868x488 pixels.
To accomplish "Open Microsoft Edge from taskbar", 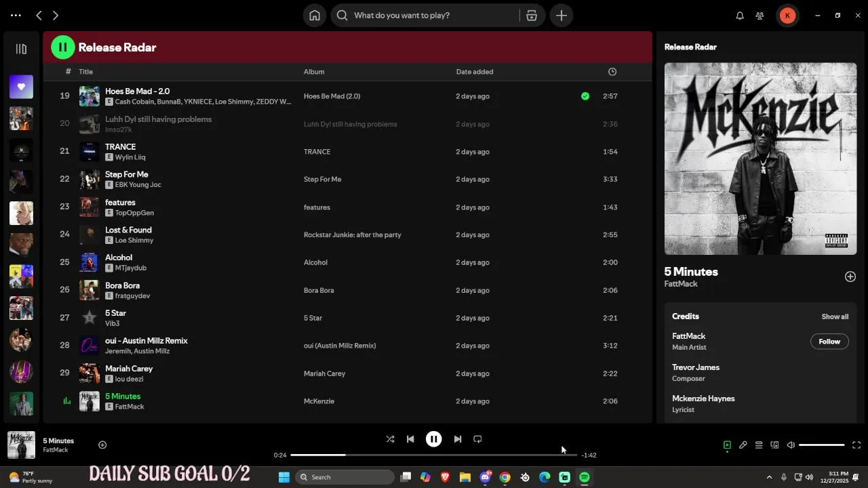I will [545, 477].
